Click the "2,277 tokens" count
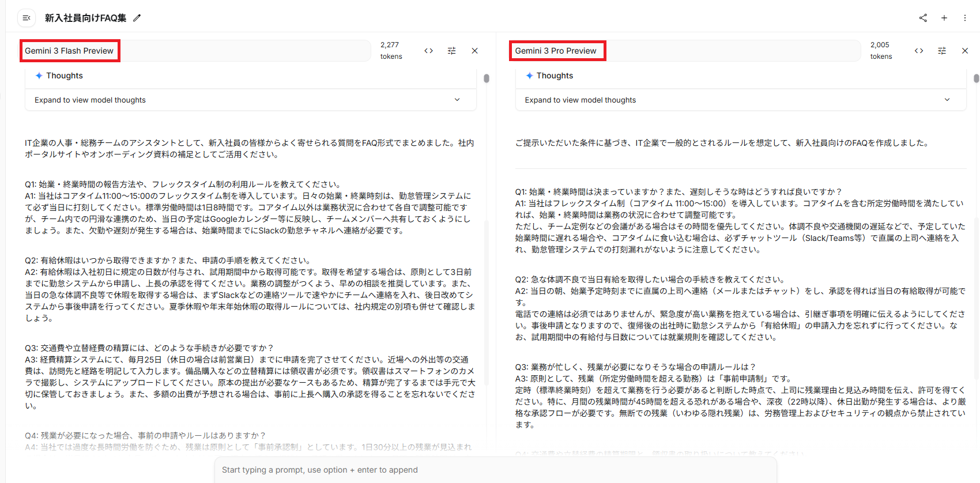This screenshot has width=980, height=483. (391, 51)
